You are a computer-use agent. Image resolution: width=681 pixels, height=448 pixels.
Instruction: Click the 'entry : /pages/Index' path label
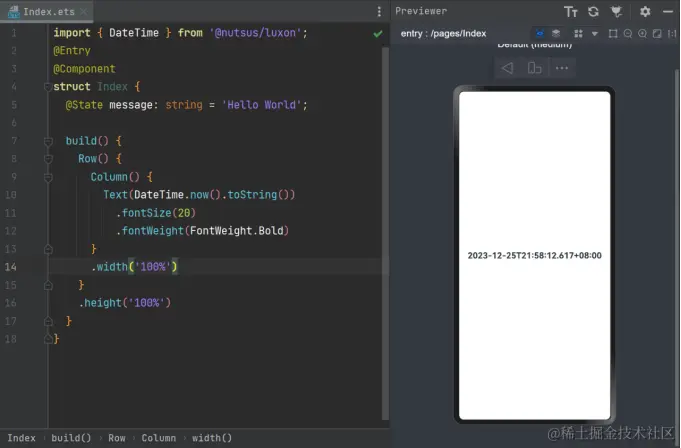coord(443,33)
